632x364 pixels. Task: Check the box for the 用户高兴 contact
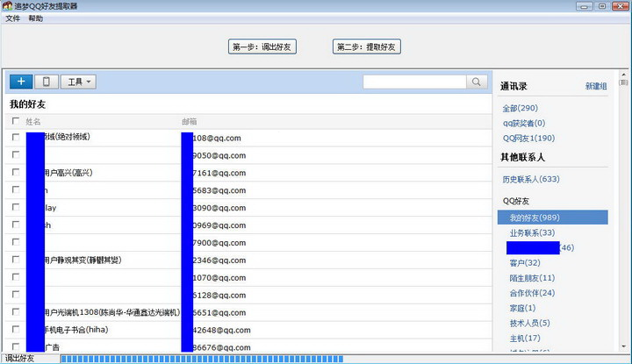click(16, 172)
